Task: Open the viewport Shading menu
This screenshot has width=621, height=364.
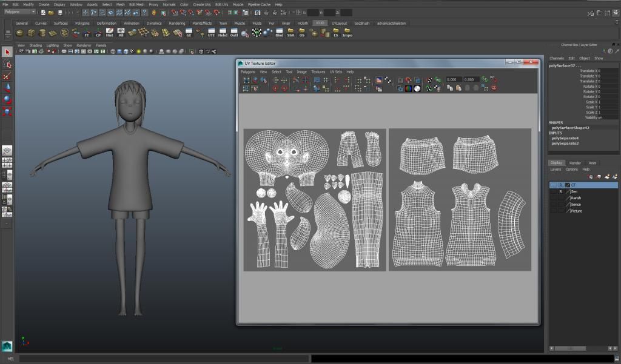Action: click(x=36, y=45)
